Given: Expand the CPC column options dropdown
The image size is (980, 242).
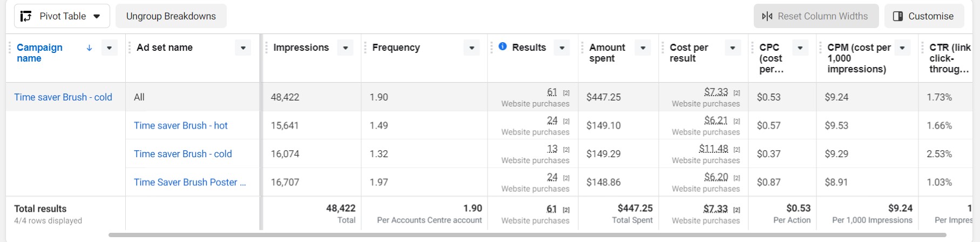Looking at the screenshot, I should click(x=800, y=48).
